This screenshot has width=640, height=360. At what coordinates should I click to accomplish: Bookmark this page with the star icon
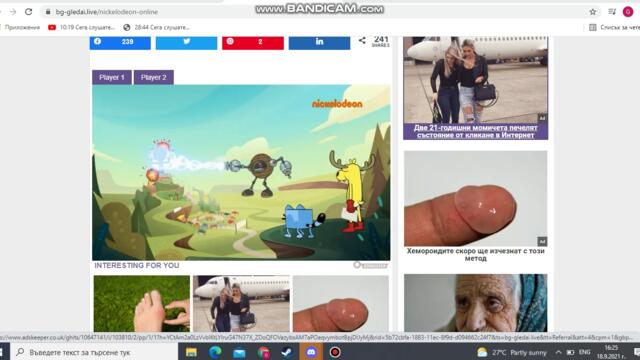(593, 12)
